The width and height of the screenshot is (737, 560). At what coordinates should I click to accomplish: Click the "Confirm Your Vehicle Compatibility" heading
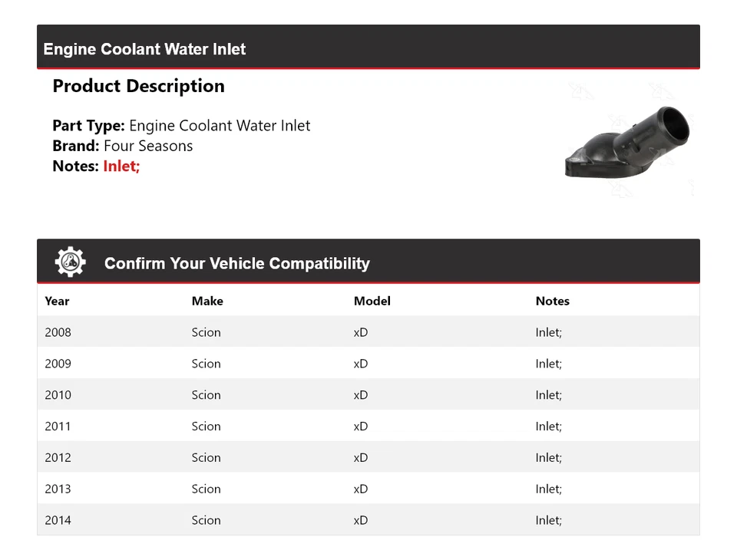[x=236, y=263]
